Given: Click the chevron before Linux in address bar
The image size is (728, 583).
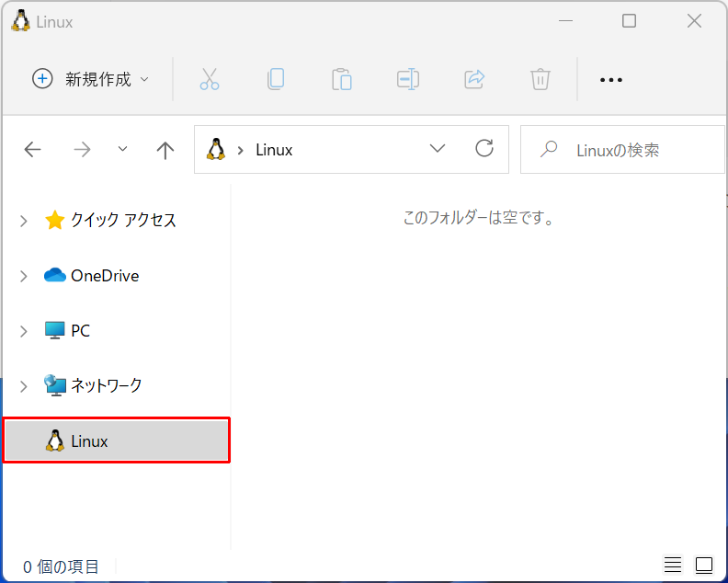Looking at the screenshot, I should 241,150.
